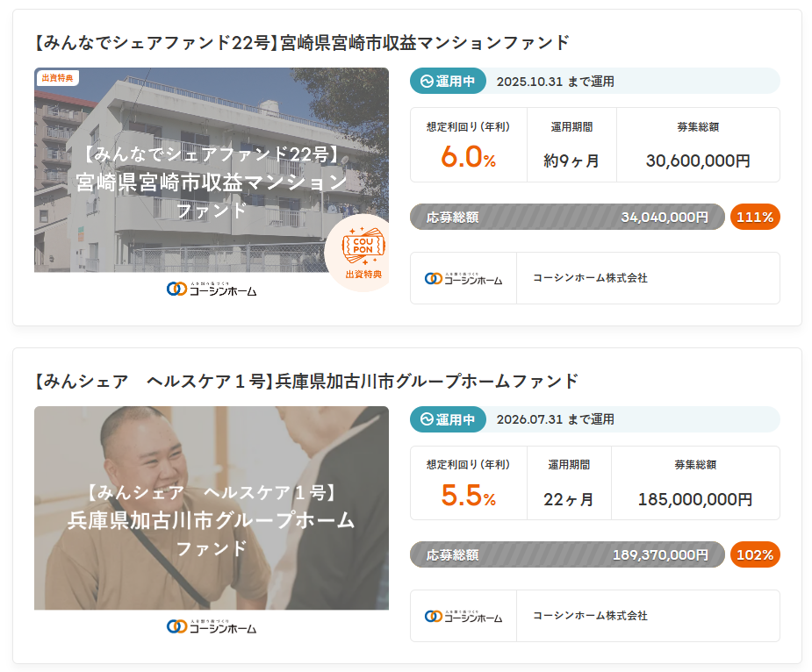Click the 運用中 status icon in Healthcare 1 card

click(427, 419)
